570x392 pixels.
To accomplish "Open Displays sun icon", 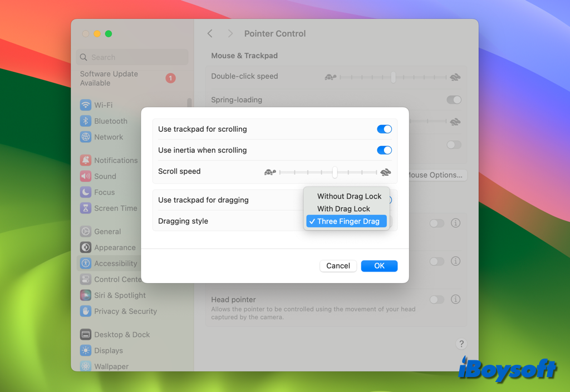I will pyautogui.click(x=85, y=350).
